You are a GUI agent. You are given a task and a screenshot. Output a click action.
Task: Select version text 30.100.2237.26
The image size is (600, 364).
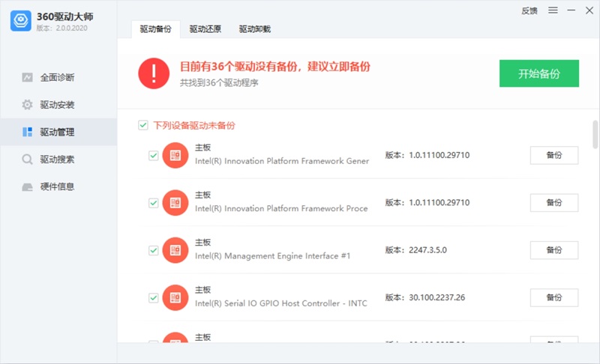(437, 297)
